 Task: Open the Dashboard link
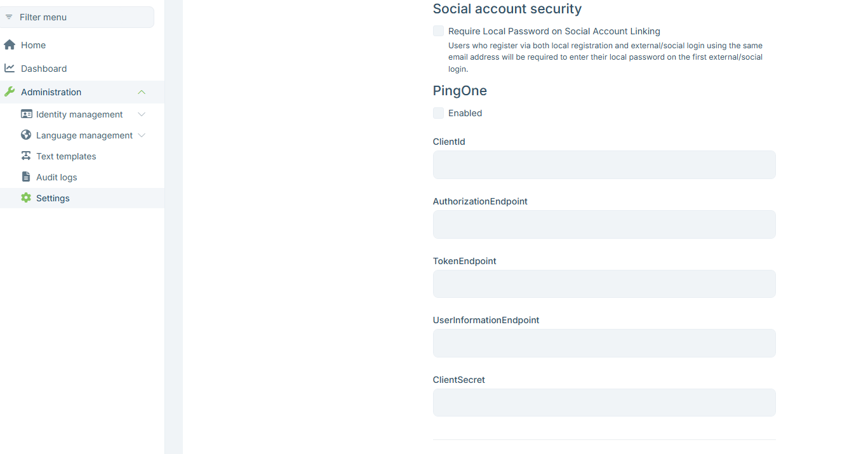pyautogui.click(x=44, y=69)
